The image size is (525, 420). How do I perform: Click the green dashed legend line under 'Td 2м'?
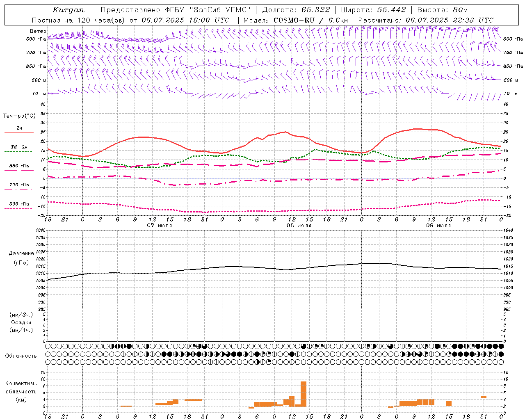[18, 152]
